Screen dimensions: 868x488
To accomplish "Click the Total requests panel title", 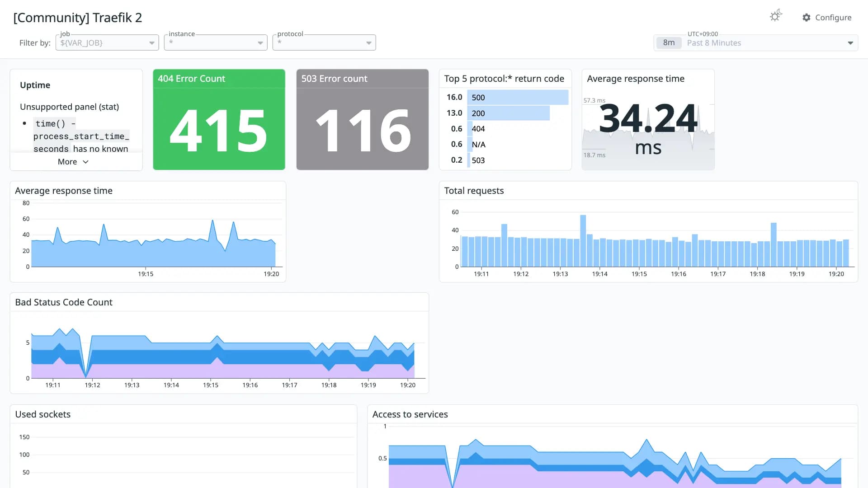I will [x=474, y=191].
